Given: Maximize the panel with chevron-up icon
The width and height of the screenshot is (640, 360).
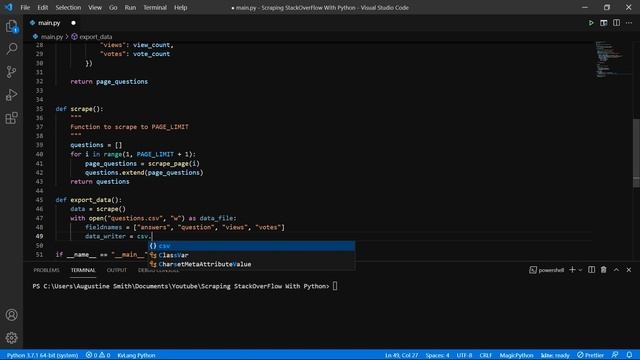Looking at the screenshot, I should [616, 270].
